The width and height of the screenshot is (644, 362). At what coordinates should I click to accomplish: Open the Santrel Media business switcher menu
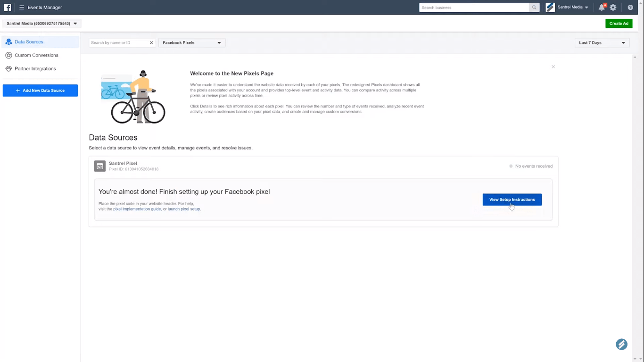tap(573, 8)
